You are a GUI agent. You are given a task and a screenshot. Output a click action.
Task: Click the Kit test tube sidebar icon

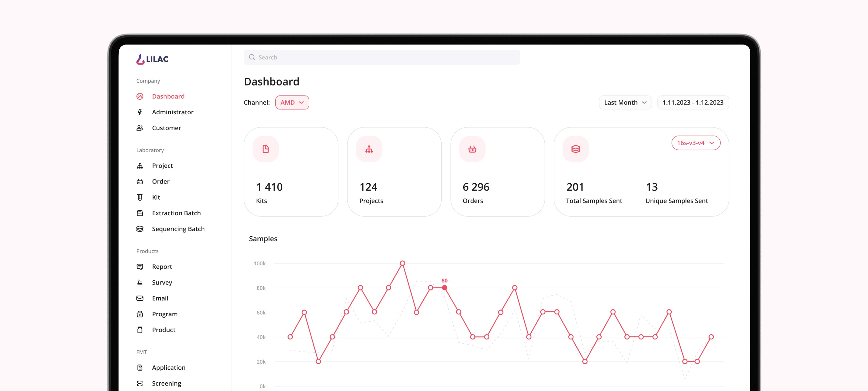tap(140, 197)
